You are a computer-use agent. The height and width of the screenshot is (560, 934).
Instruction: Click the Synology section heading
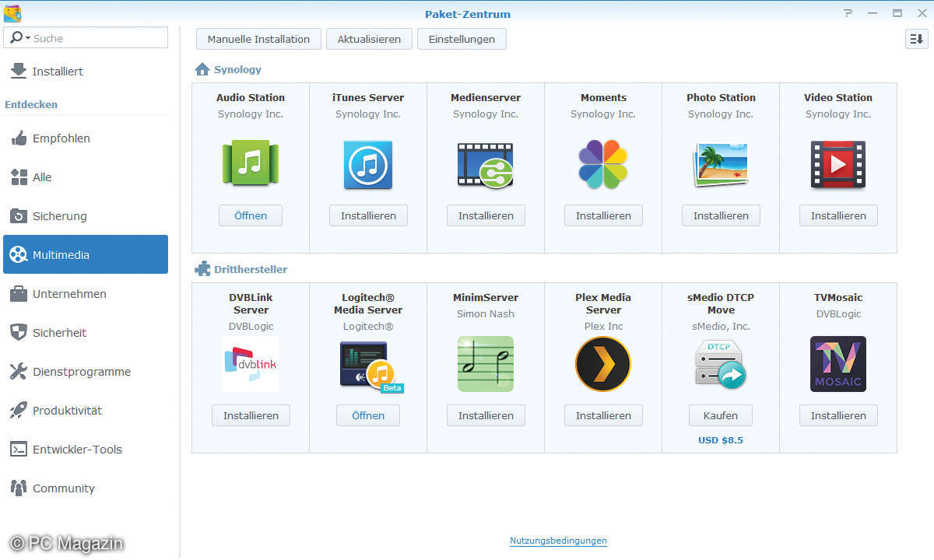pos(237,69)
